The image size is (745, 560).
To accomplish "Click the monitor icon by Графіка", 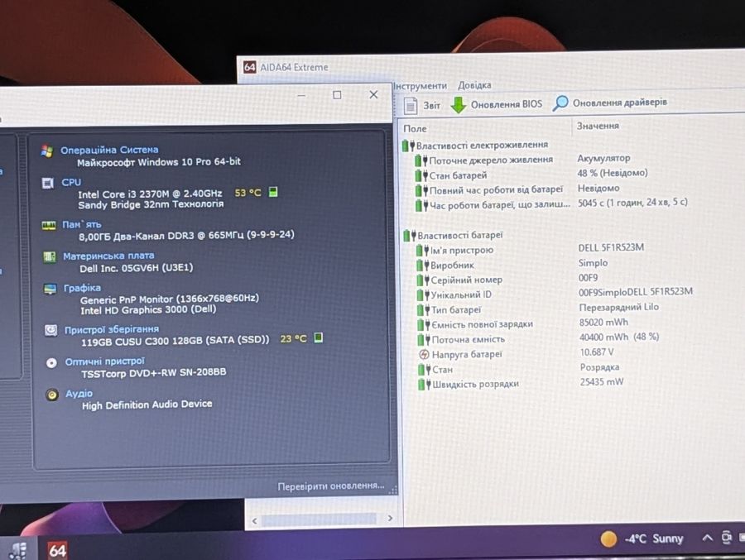I will click(x=50, y=289).
